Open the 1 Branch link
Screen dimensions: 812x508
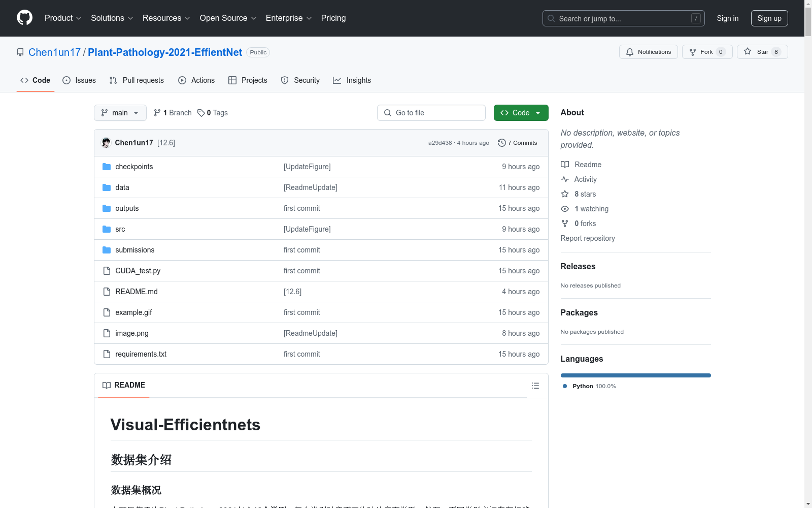coord(173,113)
